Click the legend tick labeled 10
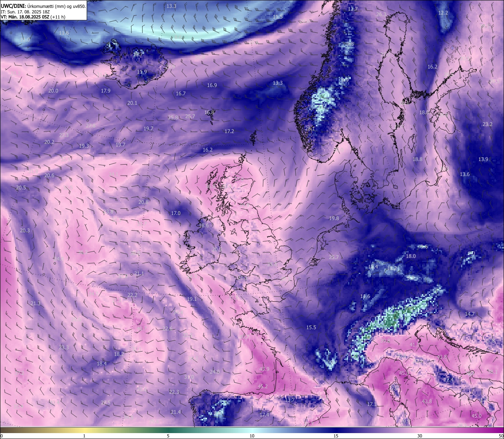 252,436
